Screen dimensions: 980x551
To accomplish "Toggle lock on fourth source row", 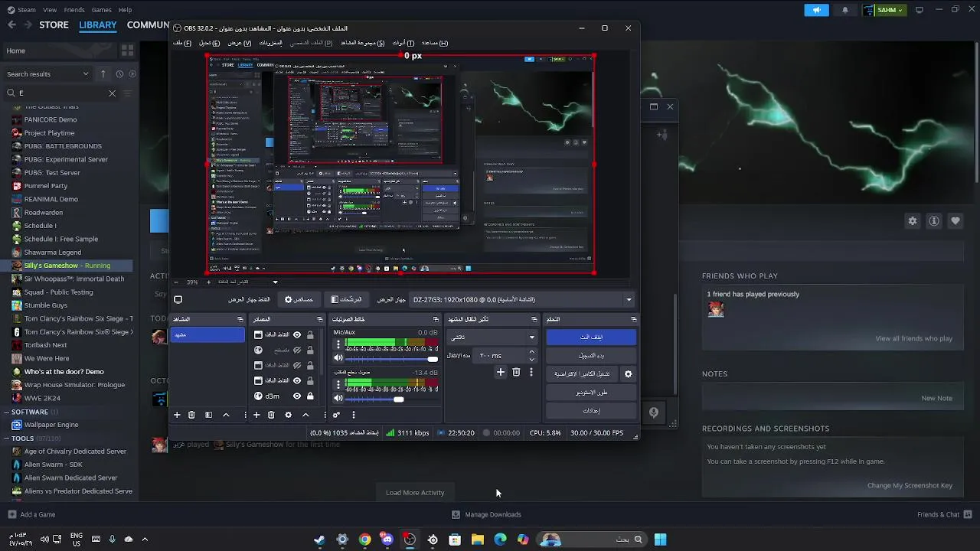I will [x=310, y=381].
